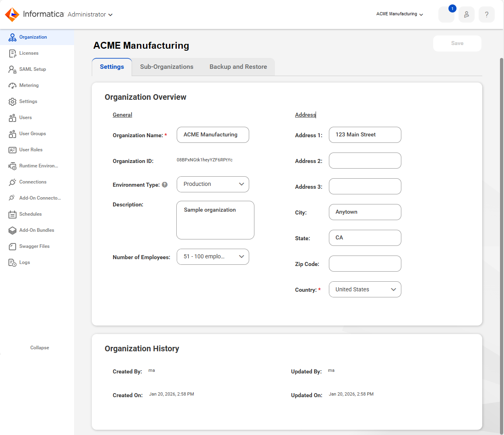Open the Number of Employees dropdown
Screen dimensions: 504x435
213,257
